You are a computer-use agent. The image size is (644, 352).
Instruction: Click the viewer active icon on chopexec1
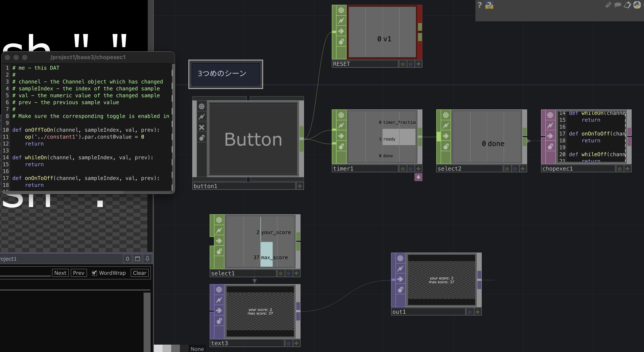(x=550, y=115)
